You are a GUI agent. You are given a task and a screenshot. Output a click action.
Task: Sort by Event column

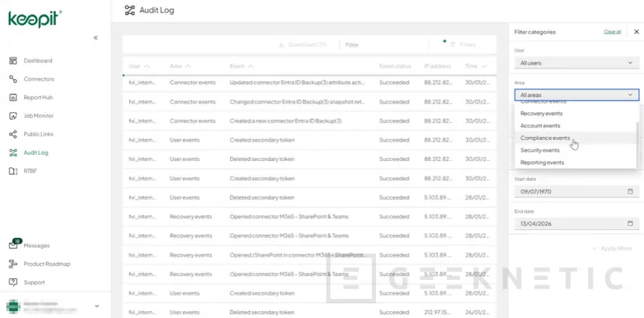coord(242,66)
